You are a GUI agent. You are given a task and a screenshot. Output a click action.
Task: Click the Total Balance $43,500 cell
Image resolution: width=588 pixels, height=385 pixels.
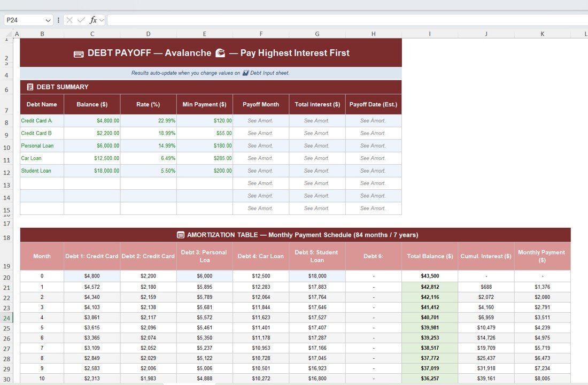429,276
